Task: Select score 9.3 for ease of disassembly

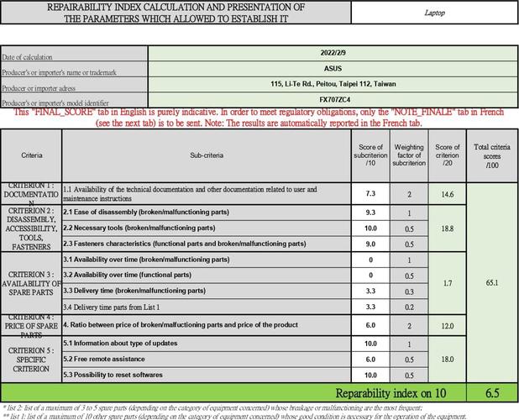Action: coord(370,213)
